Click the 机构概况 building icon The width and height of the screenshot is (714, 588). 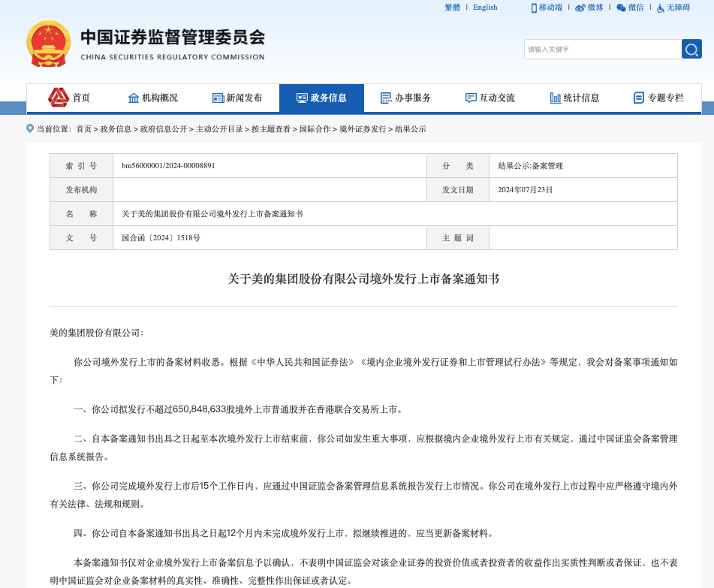(134, 98)
